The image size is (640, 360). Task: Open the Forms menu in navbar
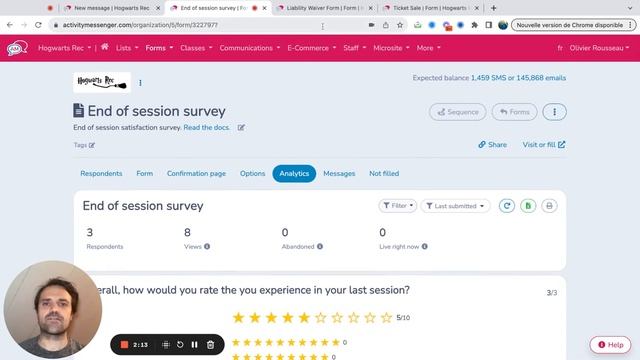pos(159,48)
